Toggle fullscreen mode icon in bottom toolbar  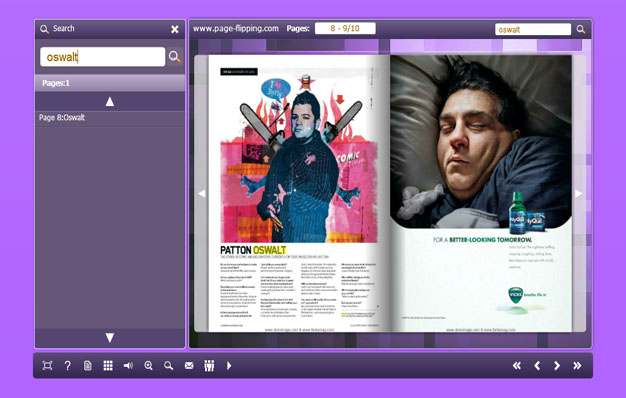coord(47,365)
